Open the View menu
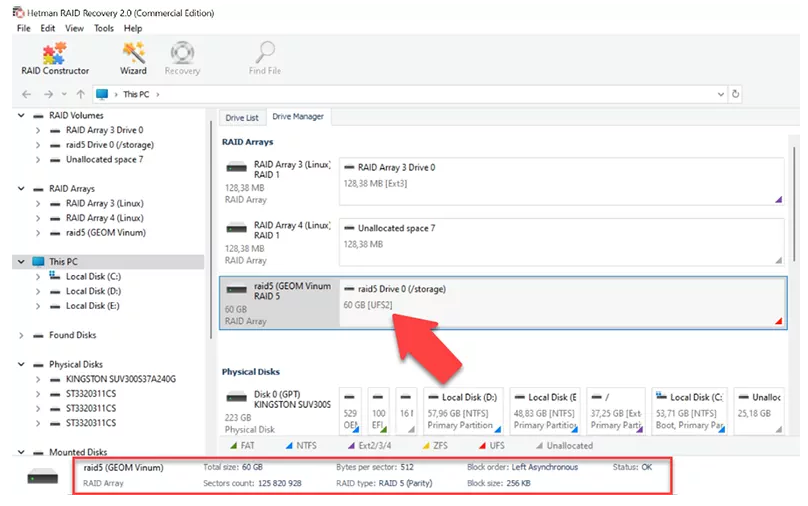This screenshot has width=808, height=506. [x=74, y=28]
